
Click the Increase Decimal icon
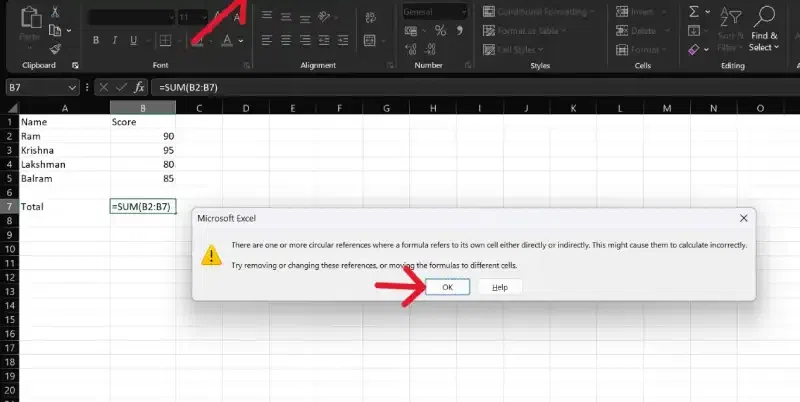[411, 49]
